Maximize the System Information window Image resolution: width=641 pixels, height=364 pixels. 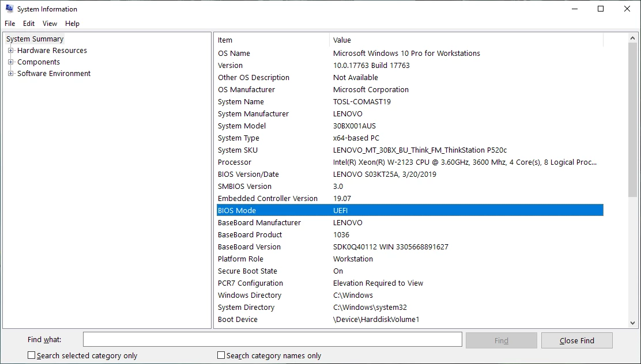click(601, 9)
